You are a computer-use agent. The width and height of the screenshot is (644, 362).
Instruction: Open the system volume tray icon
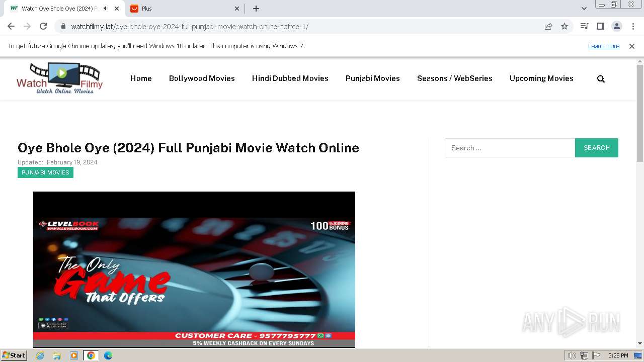[x=572, y=355]
